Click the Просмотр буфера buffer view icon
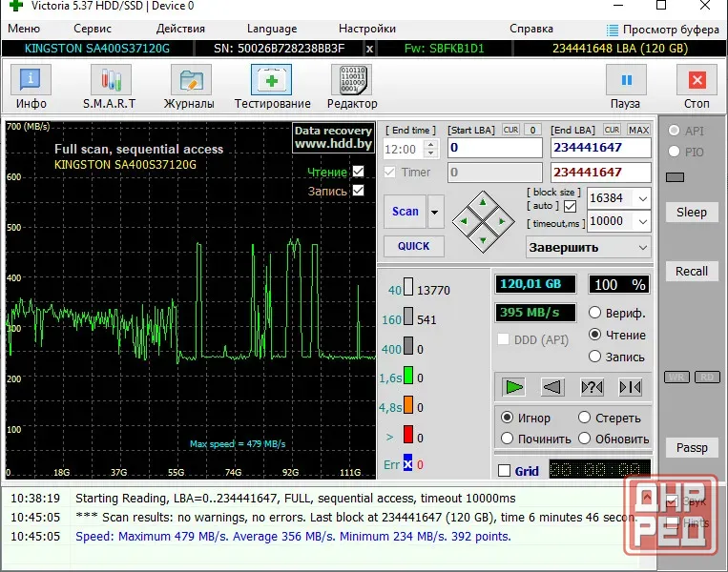 (613, 31)
